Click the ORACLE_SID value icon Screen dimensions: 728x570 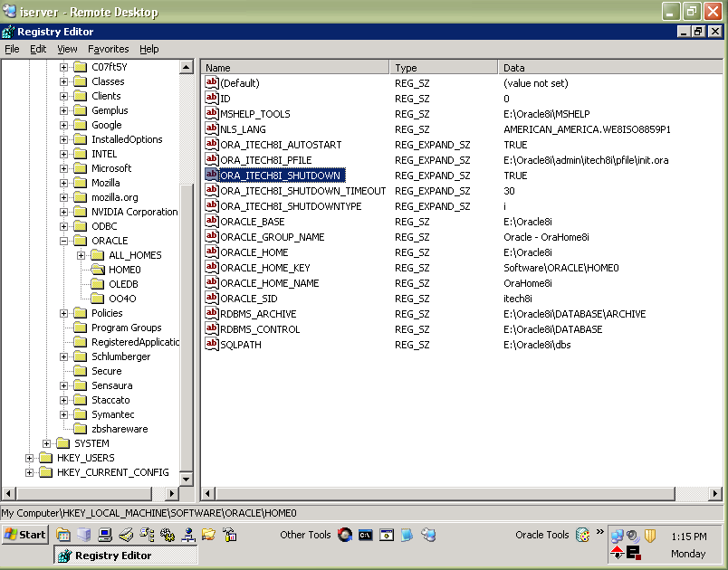[x=212, y=299]
